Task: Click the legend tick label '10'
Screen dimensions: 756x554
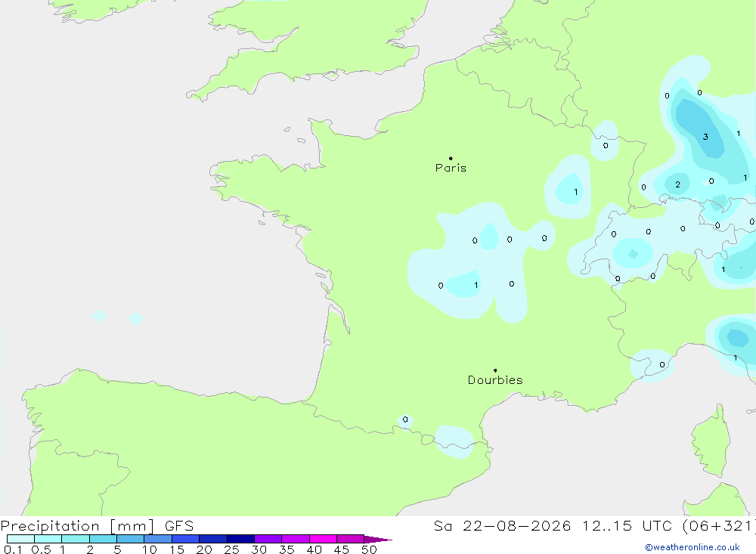Action: (x=149, y=549)
